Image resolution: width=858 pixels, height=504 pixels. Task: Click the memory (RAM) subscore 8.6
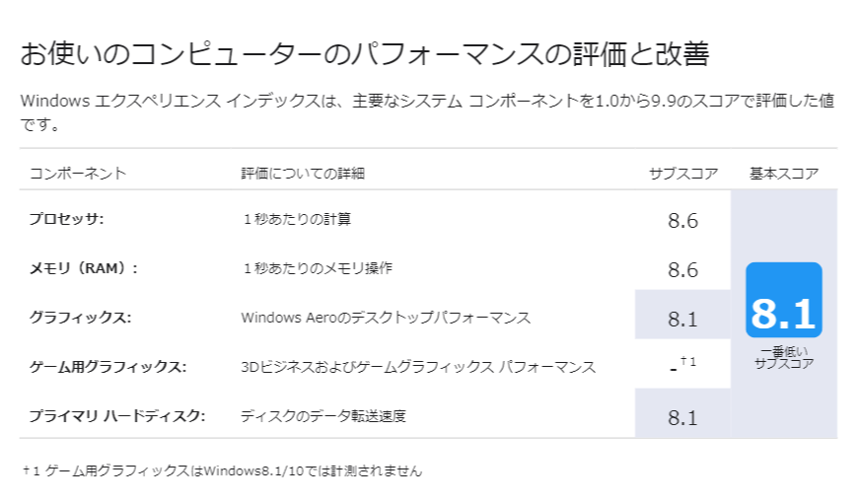(x=682, y=269)
